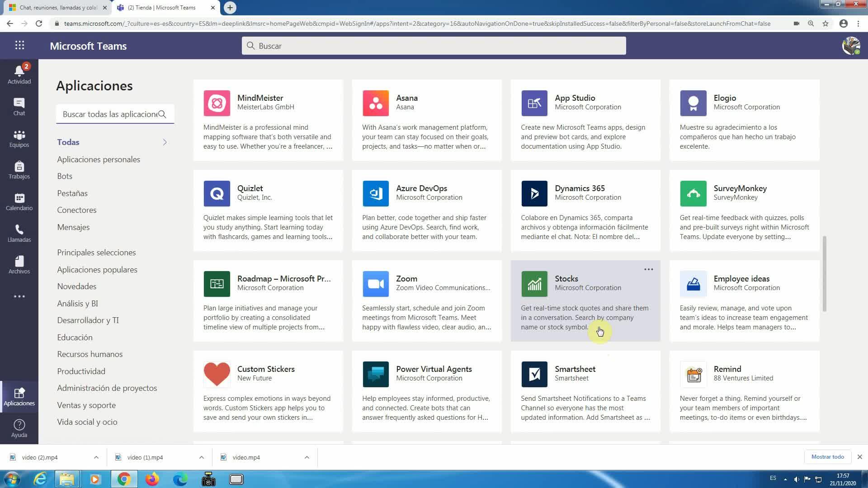Select the Bots category

coord(65,176)
